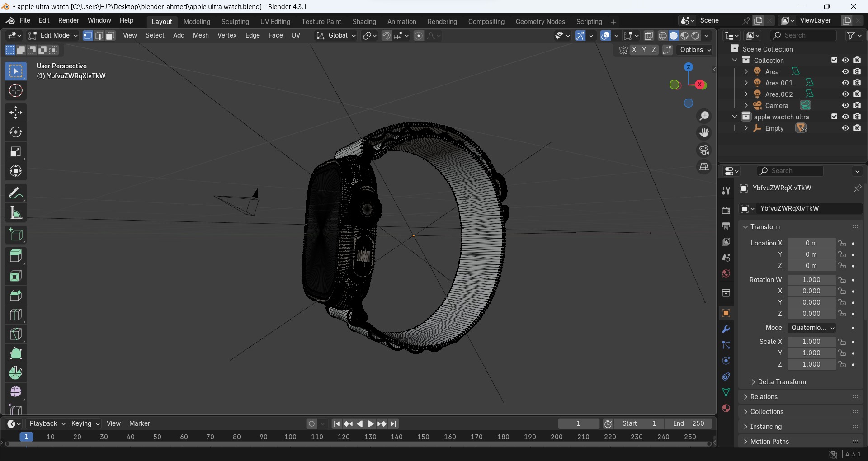The image size is (868, 461).
Task: Open the Options dropdown in viewport
Action: [x=695, y=50]
